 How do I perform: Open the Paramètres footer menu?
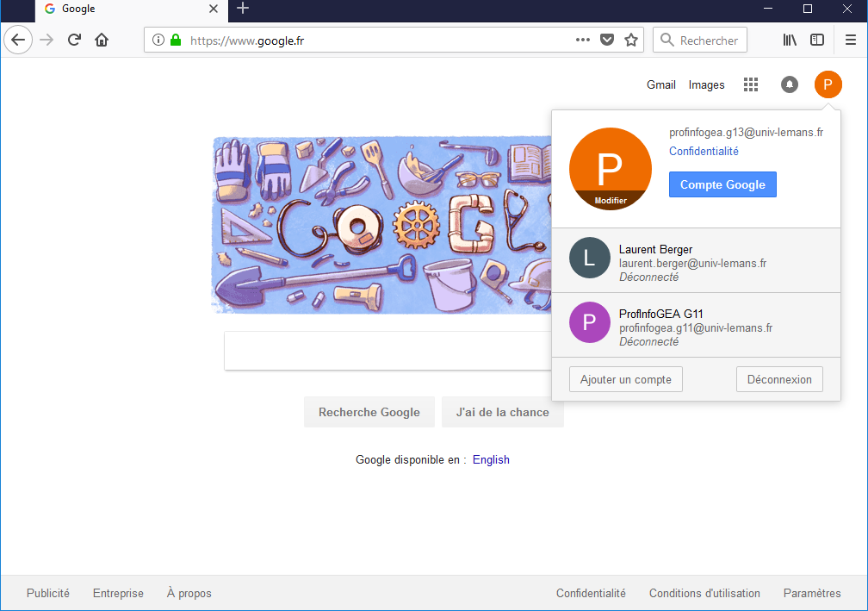[x=811, y=593]
